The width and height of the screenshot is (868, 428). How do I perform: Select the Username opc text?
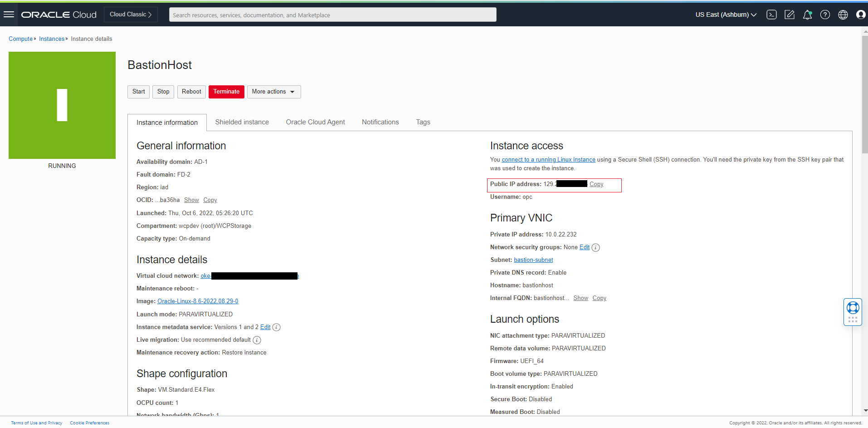[x=511, y=197]
